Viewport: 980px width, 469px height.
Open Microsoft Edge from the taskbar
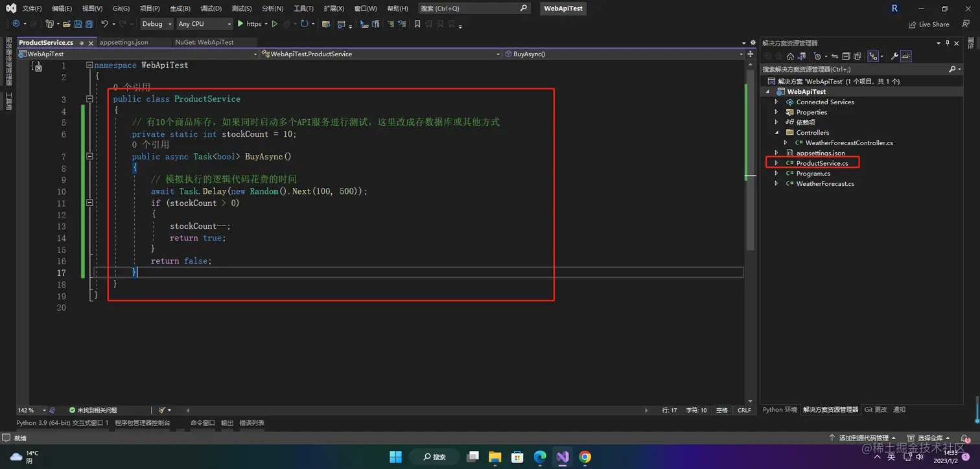click(540, 457)
